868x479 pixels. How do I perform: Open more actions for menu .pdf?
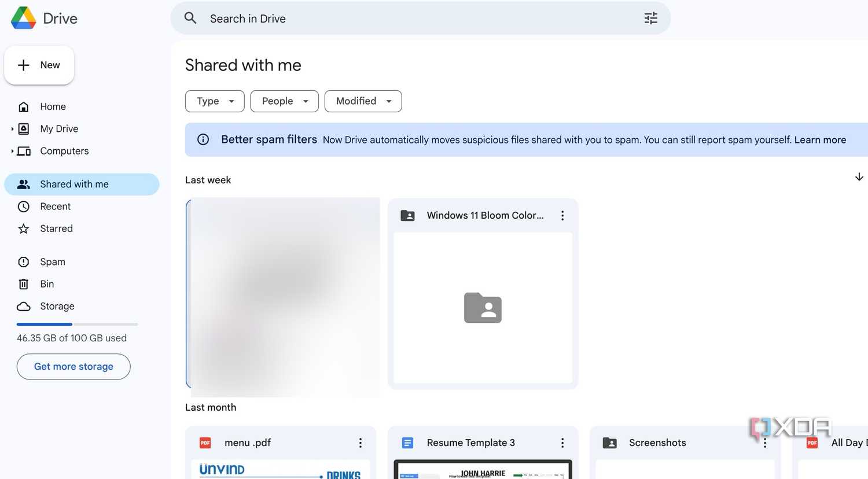(361, 443)
